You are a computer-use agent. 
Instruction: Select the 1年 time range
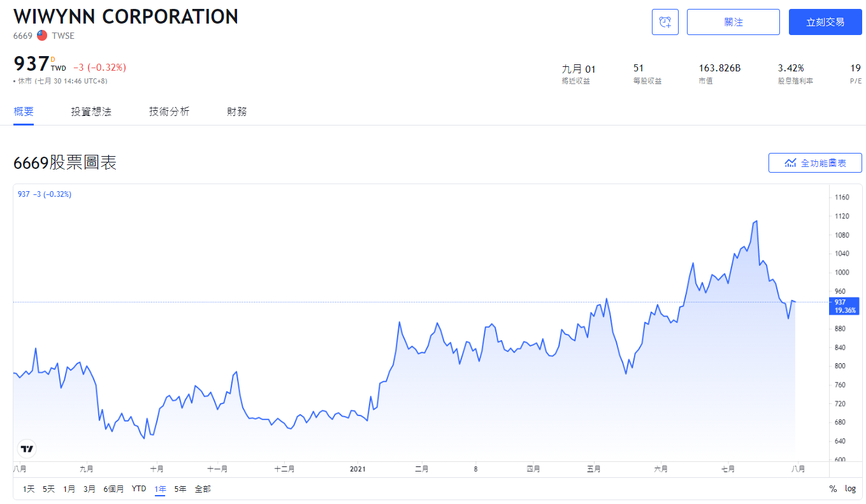tap(160, 489)
